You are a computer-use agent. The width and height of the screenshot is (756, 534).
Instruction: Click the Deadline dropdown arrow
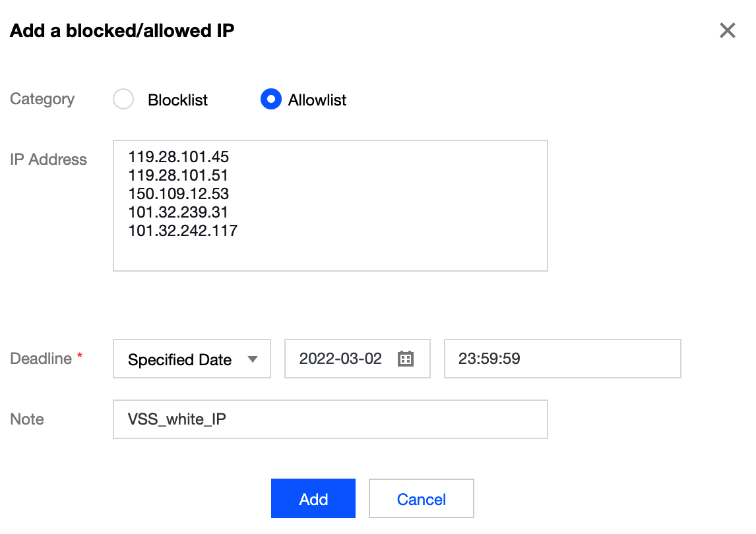pyautogui.click(x=252, y=359)
